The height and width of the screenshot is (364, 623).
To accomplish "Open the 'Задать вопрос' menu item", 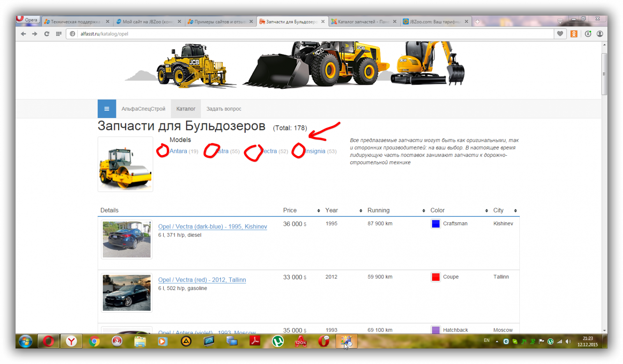I will coord(224,109).
